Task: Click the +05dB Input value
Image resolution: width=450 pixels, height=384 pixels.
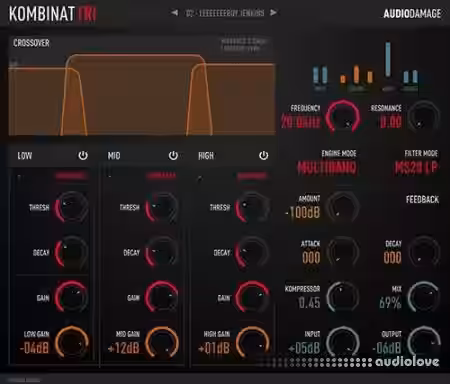Action: point(304,348)
